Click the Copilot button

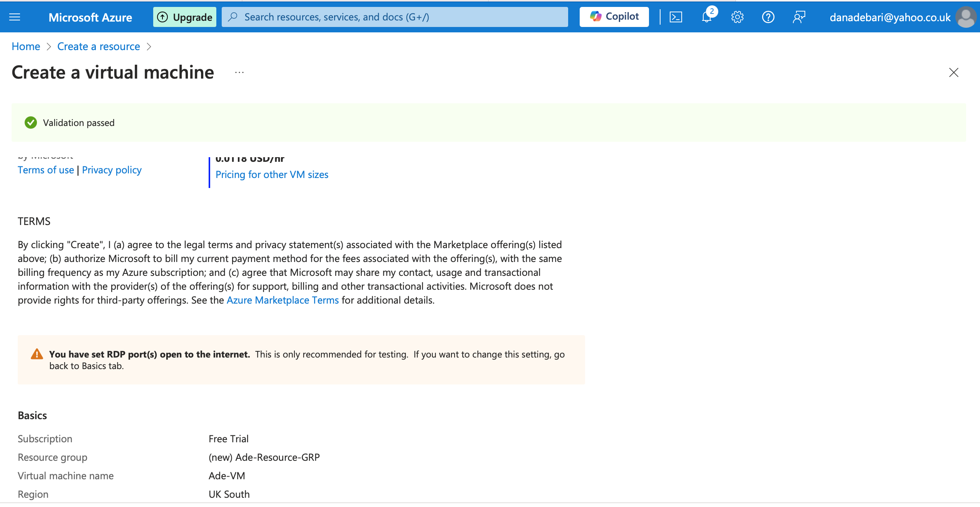[x=614, y=17]
